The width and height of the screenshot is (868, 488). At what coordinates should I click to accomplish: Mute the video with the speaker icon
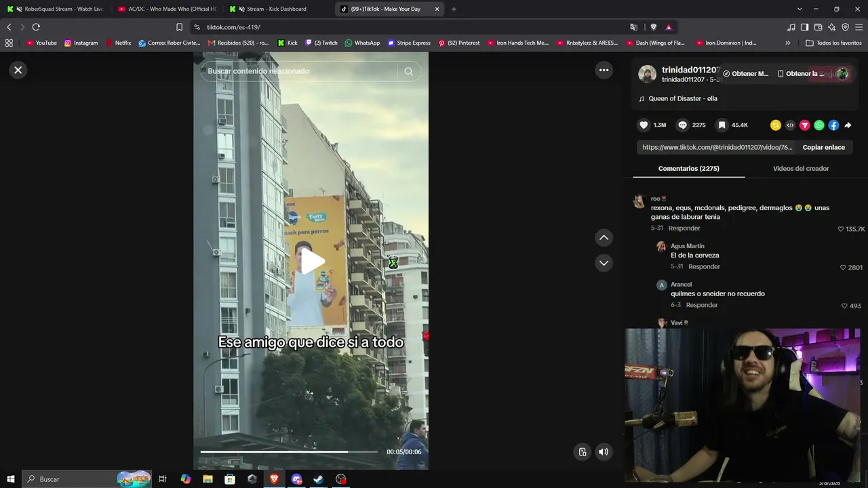click(603, 452)
